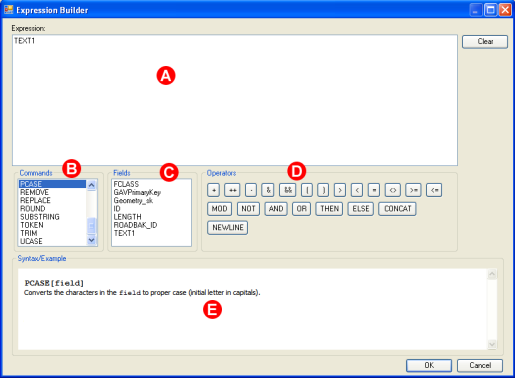Click the equals operator button
Screen dimensions: 515x378
click(x=374, y=190)
